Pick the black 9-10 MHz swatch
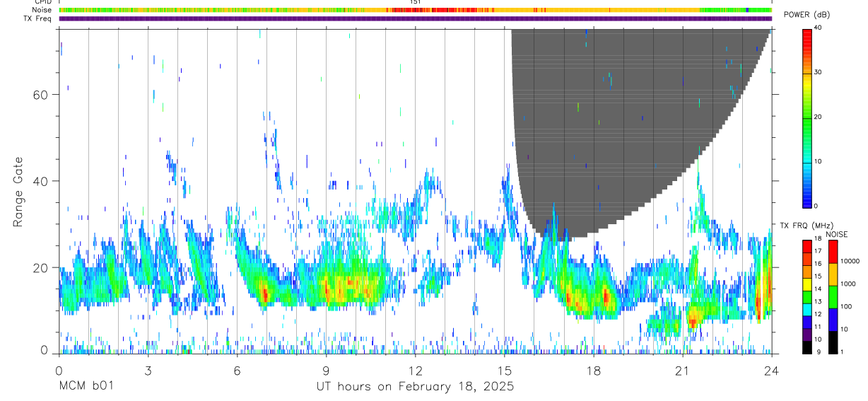 click(x=807, y=347)
